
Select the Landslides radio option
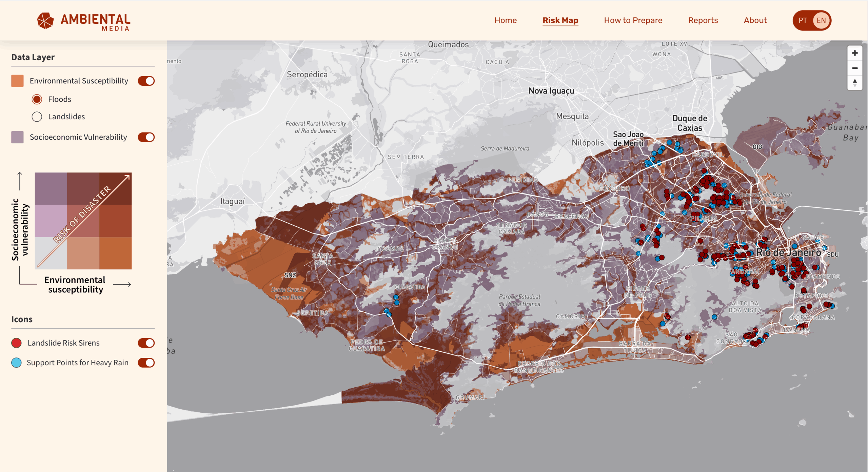(37, 117)
